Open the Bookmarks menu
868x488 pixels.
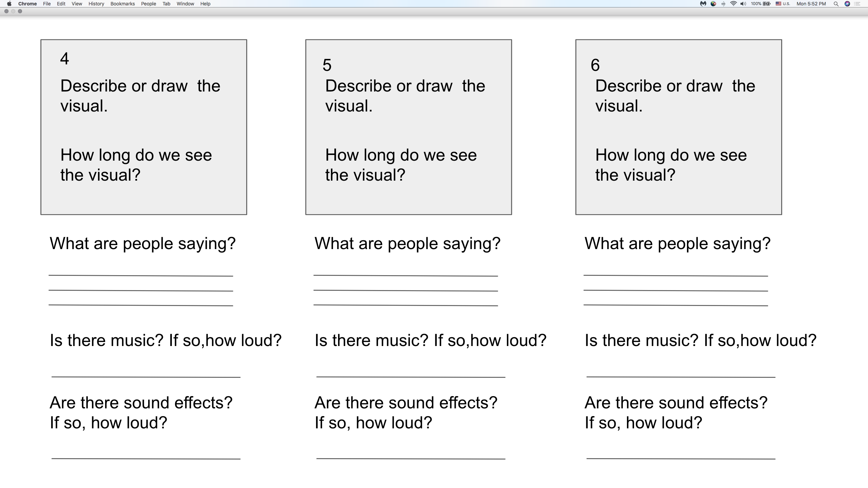point(122,4)
